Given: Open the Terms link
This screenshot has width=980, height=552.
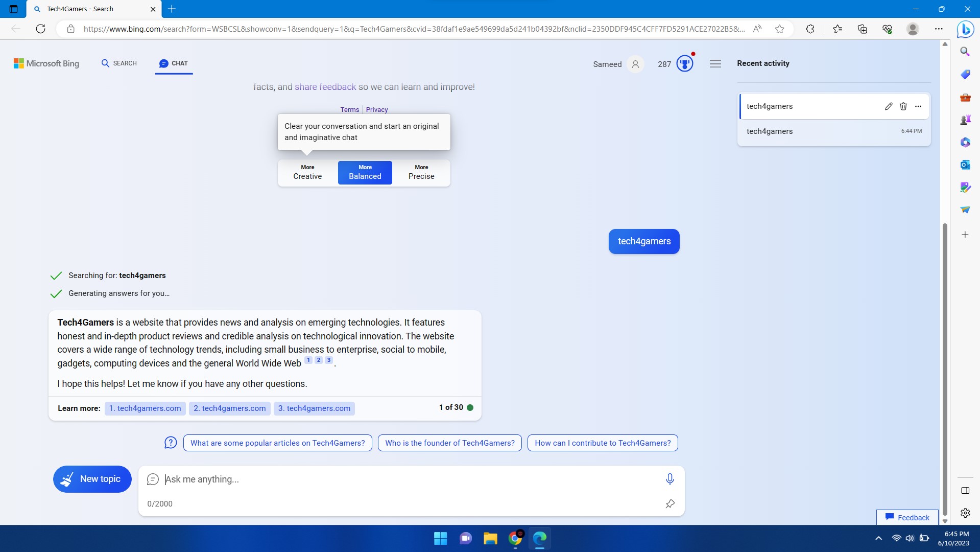Looking at the screenshot, I should pyautogui.click(x=349, y=109).
